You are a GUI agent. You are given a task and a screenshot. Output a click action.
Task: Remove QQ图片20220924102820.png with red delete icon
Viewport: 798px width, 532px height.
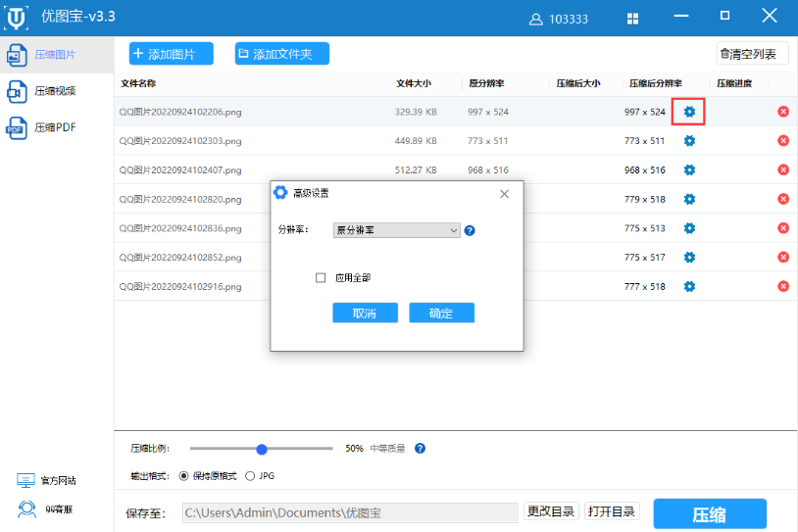coord(783,199)
